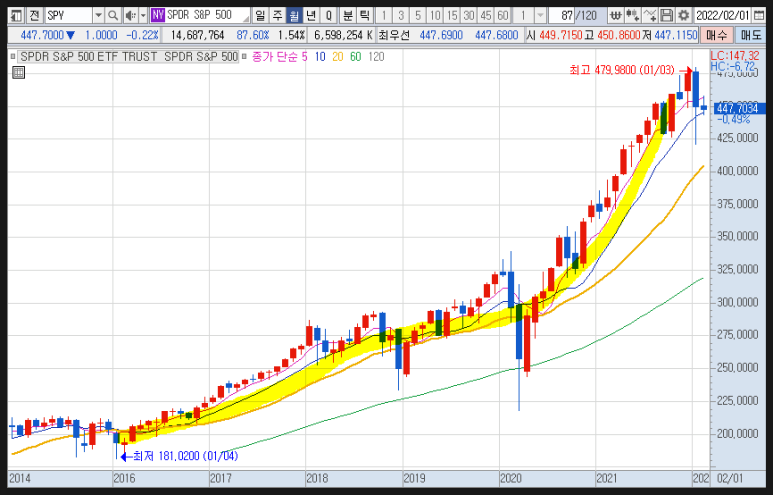Toggle the left panel layout icon

[16, 16]
